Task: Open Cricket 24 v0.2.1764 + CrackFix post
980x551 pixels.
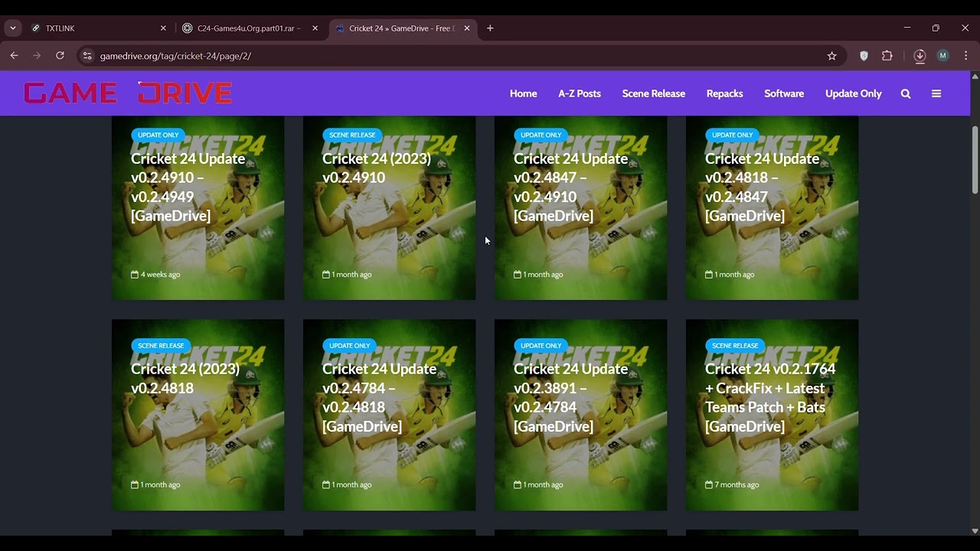Action: [770, 397]
